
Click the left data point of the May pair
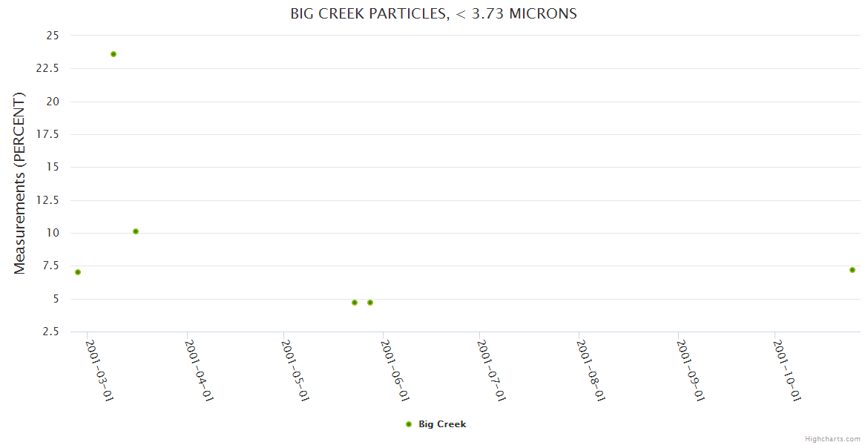tap(355, 303)
